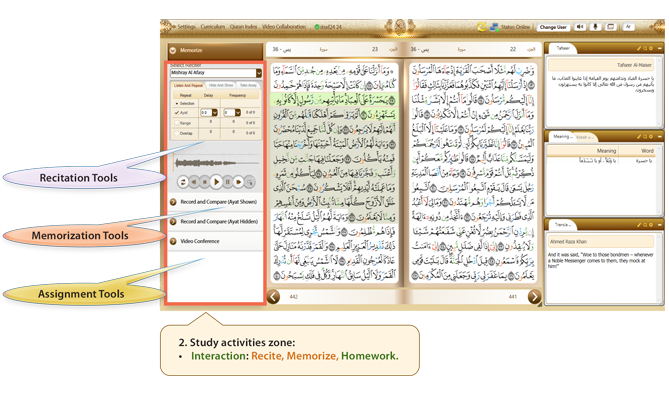The image size is (669, 395).
Task: Click the Change User button
Action: click(553, 27)
